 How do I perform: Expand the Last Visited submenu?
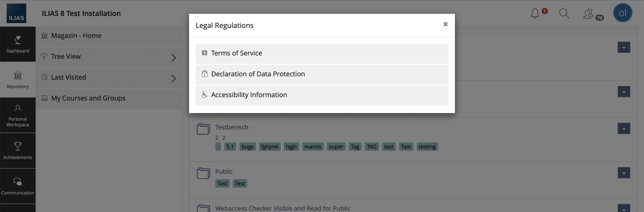tap(173, 79)
